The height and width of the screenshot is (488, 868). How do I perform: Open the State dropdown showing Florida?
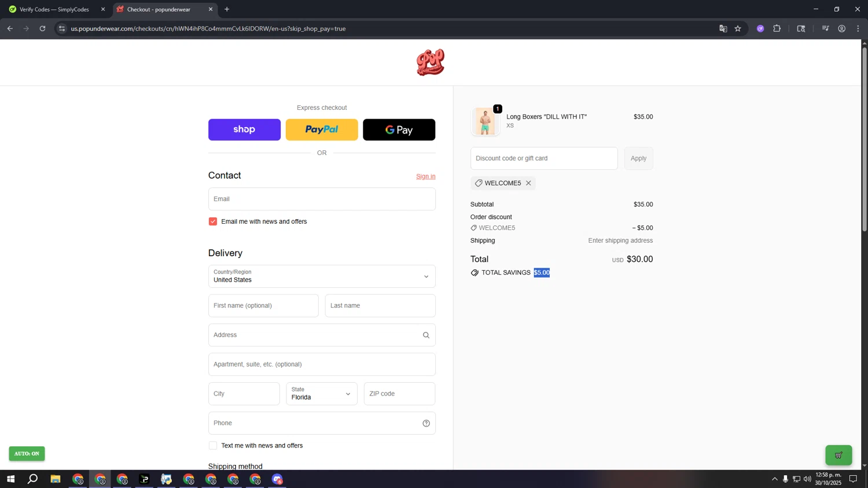[322, 394]
